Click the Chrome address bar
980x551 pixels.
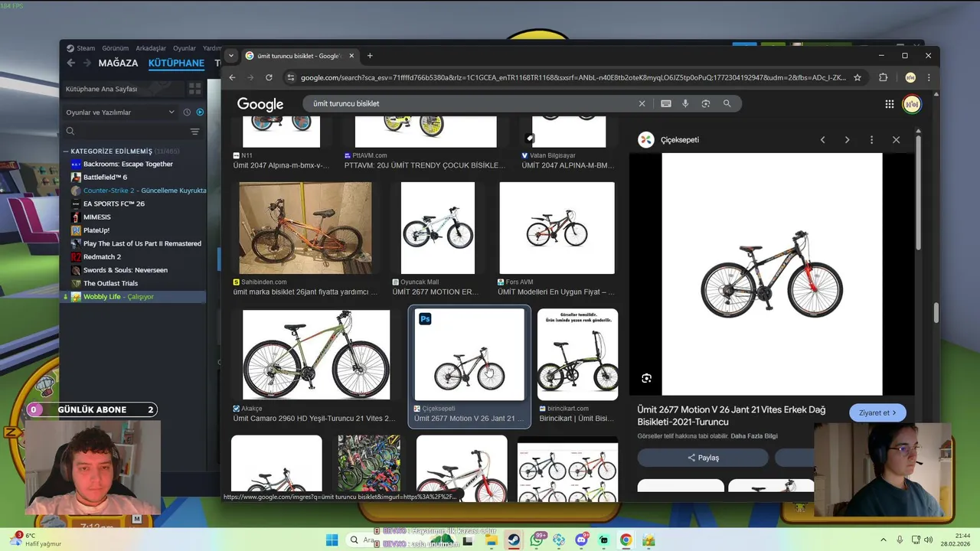[x=573, y=77]
